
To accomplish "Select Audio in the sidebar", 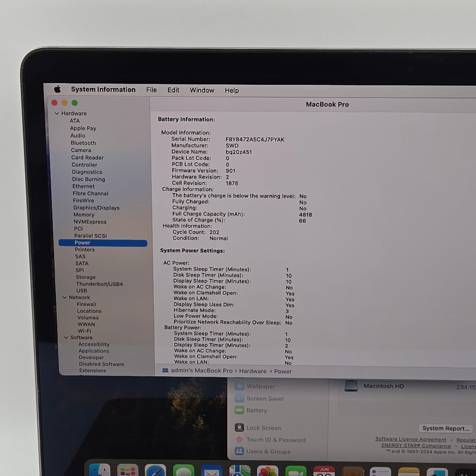I will pos(78,135).
